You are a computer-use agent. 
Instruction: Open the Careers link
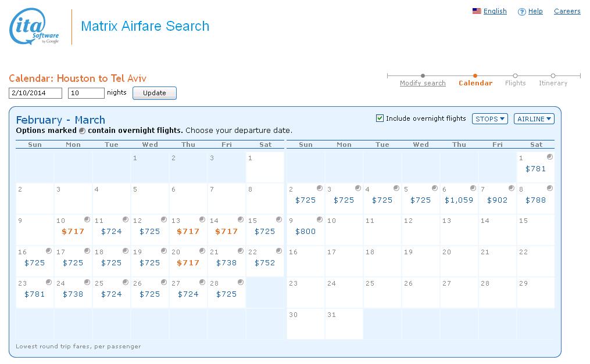click(x=567, y=11)
